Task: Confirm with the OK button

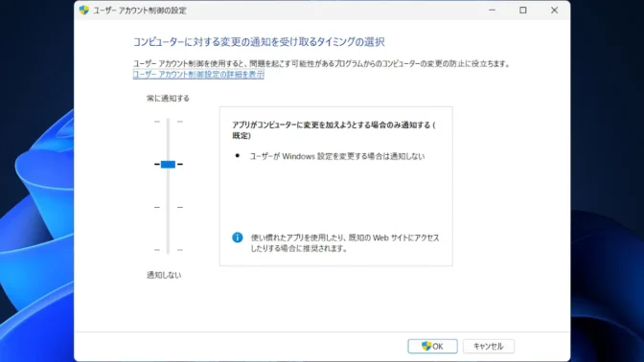Action: (x=432, y=346)
